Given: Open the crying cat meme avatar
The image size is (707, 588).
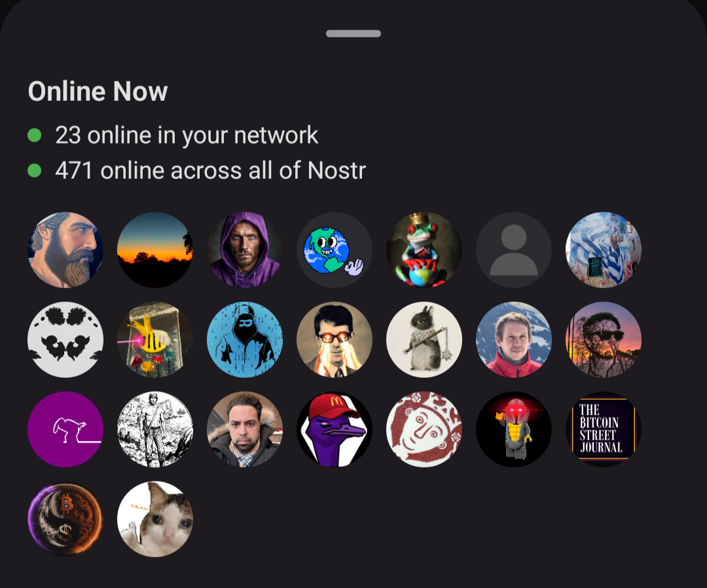Looking at the screenshot, I should tap(155, 519).
